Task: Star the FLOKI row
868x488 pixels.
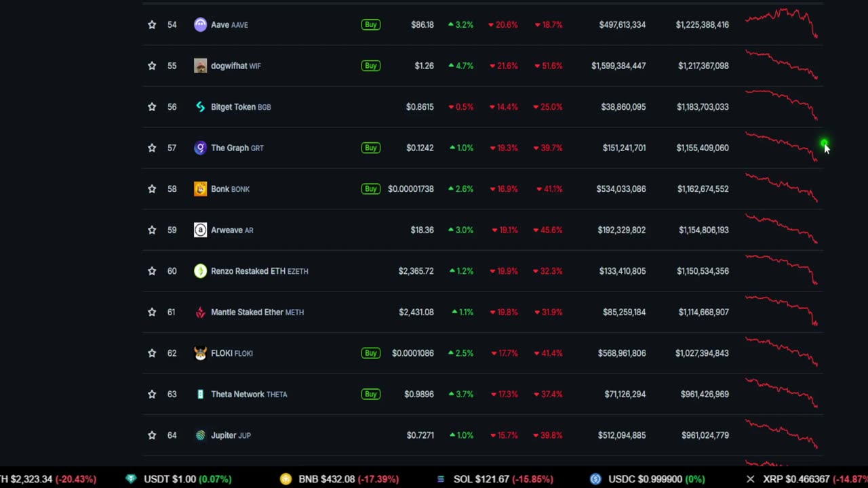Action: tap(152, 353)
